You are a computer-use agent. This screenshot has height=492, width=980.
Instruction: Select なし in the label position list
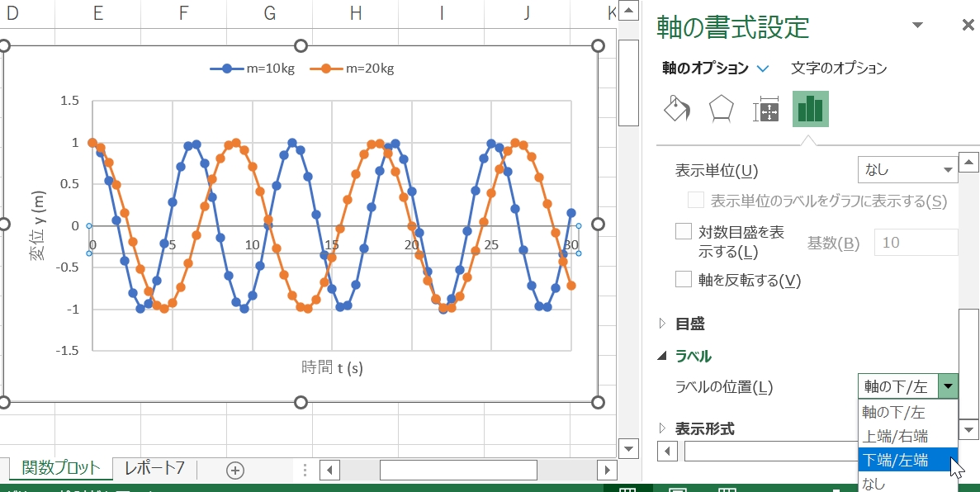[x=873, y=482]
